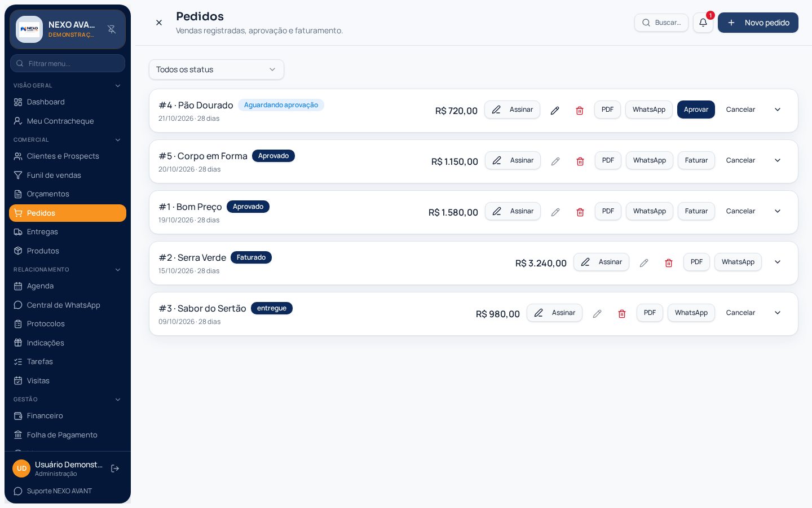Click the pin icon beside NEXO AVA

(x=112, y=29)
